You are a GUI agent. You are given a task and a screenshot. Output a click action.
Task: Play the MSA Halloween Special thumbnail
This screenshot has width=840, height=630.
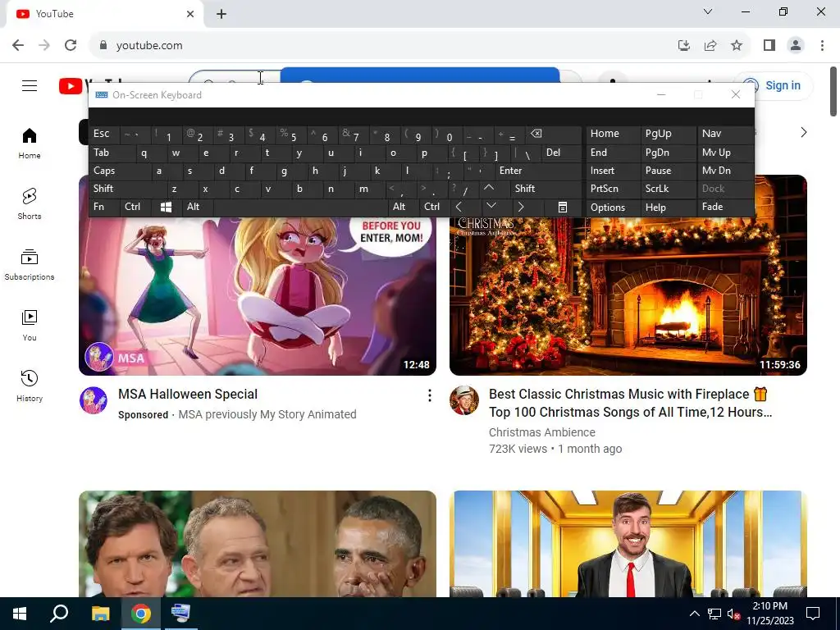(257, 295)
